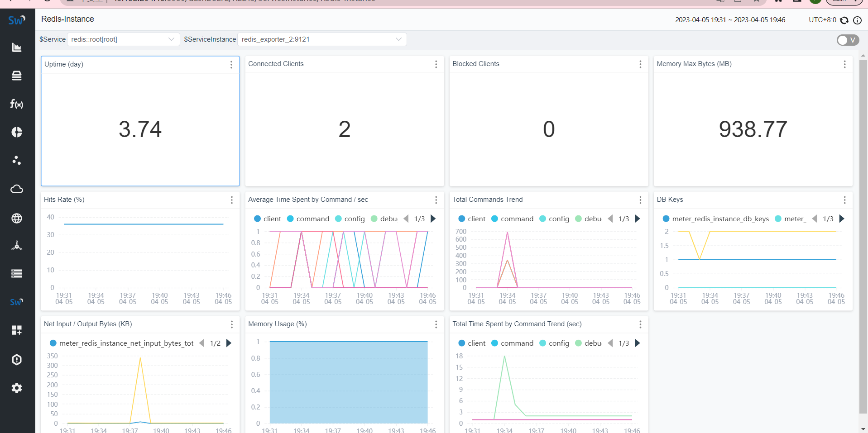Image resolution: width=868 pixels, height=433 pixels.
Task: Open Blocked Clients widget options menu
Action: pos(640,64)
